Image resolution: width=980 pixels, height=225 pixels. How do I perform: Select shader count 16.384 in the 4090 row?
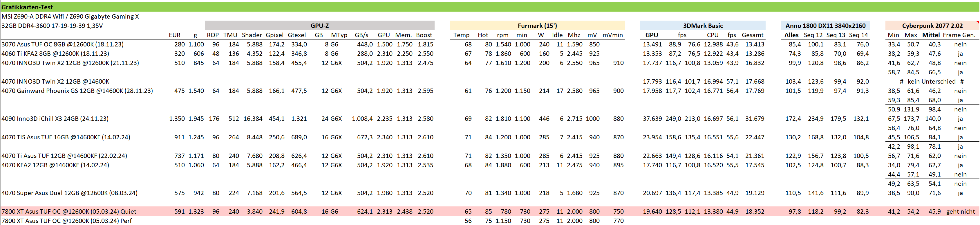click(x=253, y=118)
